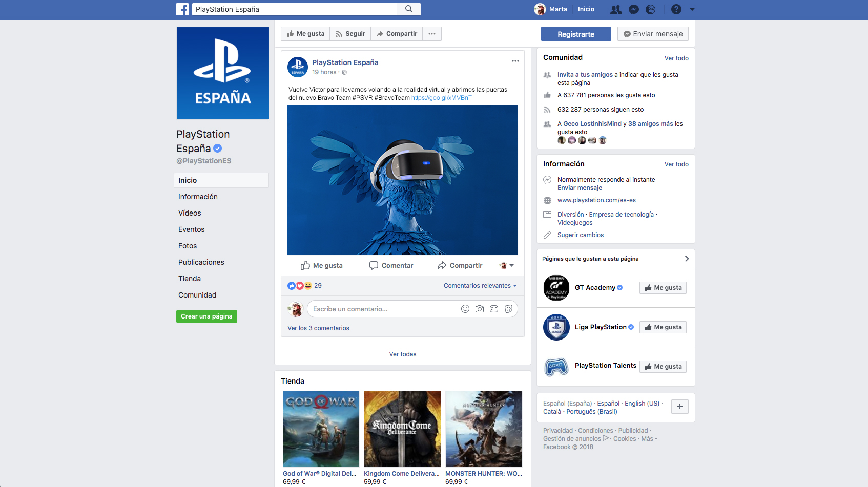Open Kingdom Come Deliverance store thumbnail

coord(402,429)
